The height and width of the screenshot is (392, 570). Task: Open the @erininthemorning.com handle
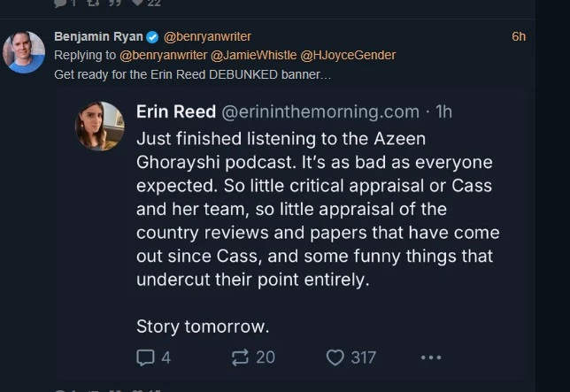pos(319,111)
